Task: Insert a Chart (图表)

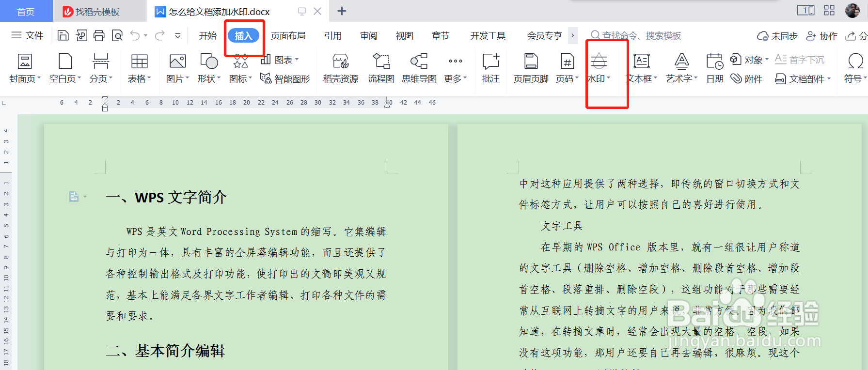Action: [x=280, y=60]
